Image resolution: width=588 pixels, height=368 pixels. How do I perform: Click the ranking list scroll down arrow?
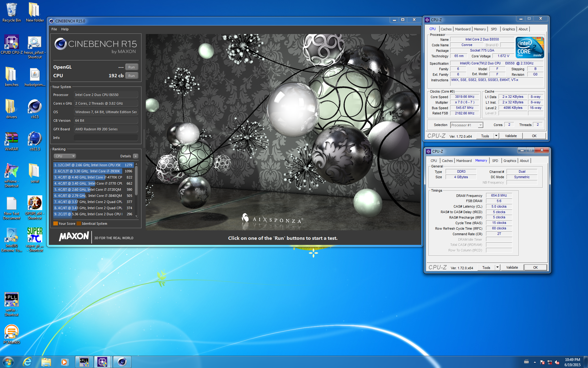[x=136, y=216]
